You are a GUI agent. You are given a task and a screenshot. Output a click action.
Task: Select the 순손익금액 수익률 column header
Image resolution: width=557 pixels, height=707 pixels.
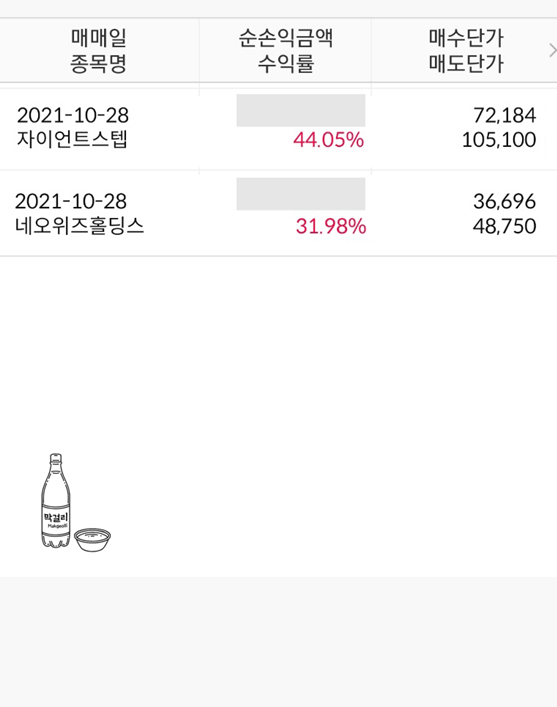tap(285, 50)
